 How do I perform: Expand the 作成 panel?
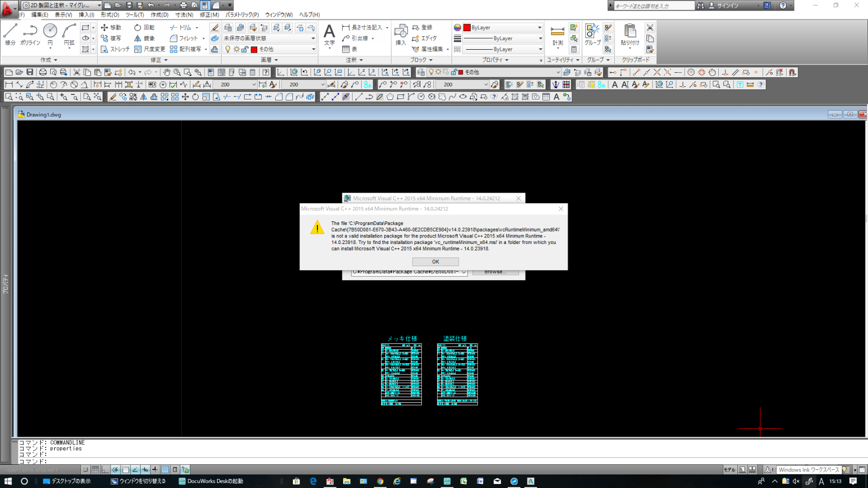(x=49, y=60)
